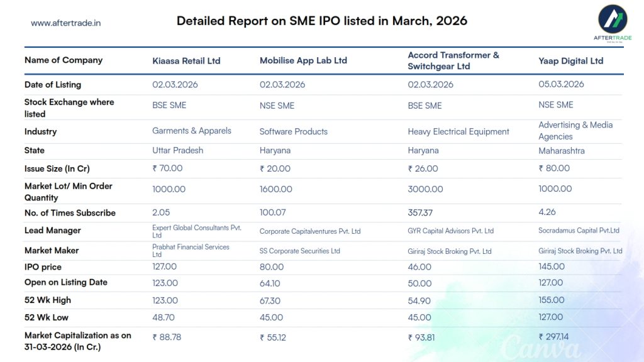The image size is (644, 362).
Task: Click the Garments & Apparels industry cell
Action: pyautogui.click(x=192, y=131)
